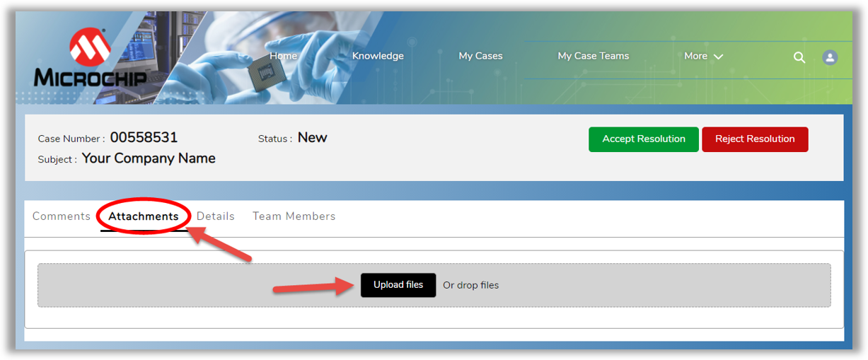Navigate to My Cases
This screenshot has width=868, height=360.
pos(480,57)
